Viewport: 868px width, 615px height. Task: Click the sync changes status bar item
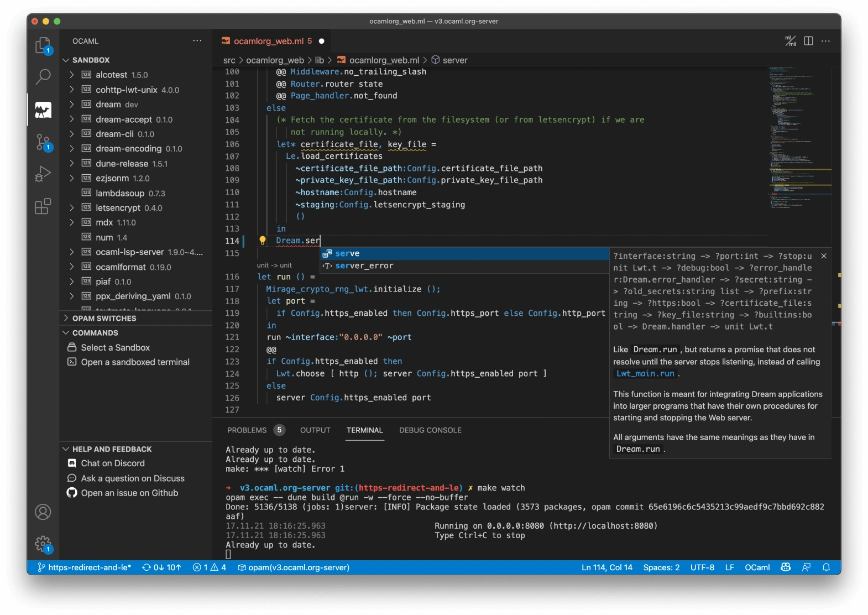[x=161, y=567]
